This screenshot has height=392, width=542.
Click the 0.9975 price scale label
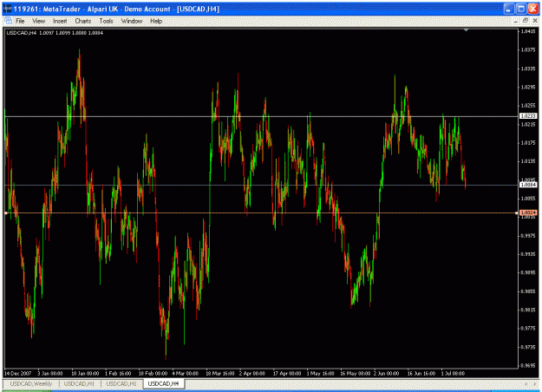pyautogui.click(x=528, y=236)
